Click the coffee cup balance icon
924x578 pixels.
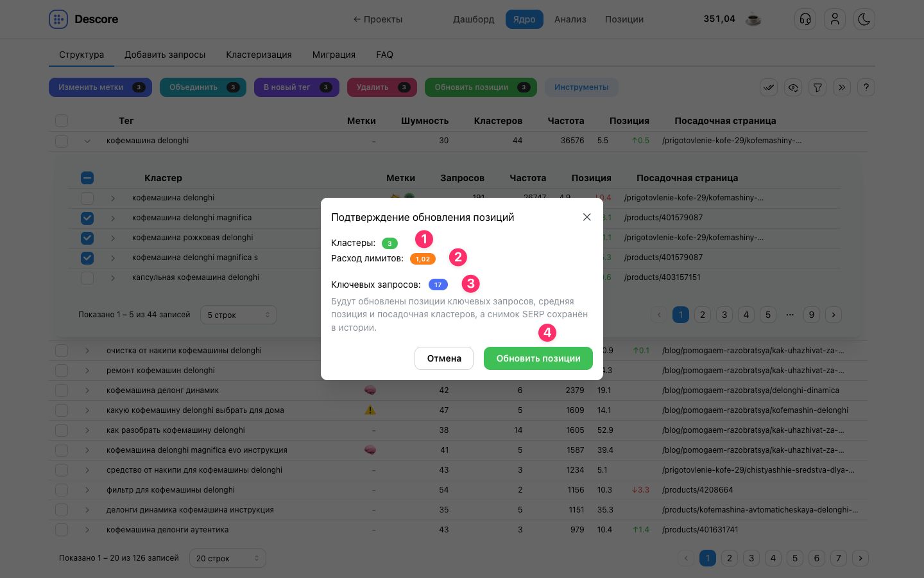[x=753, y=19]
